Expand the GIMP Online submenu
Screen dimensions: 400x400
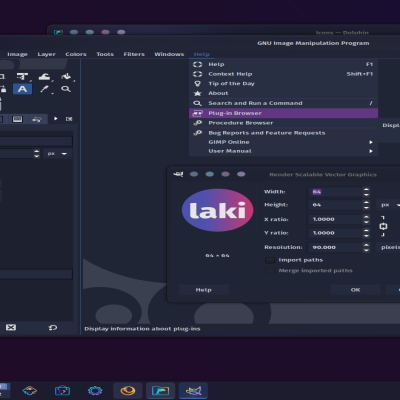[283, 142]
